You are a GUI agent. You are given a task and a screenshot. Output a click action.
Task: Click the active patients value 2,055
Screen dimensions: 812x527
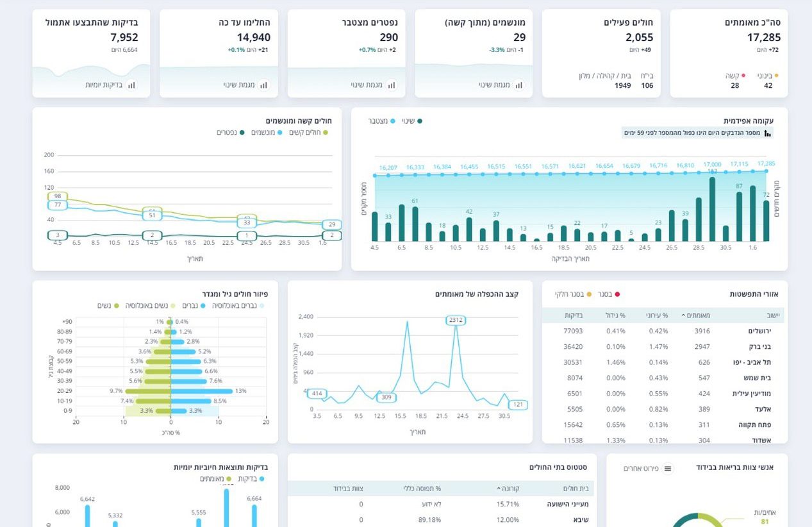click(x=640, y=38)
